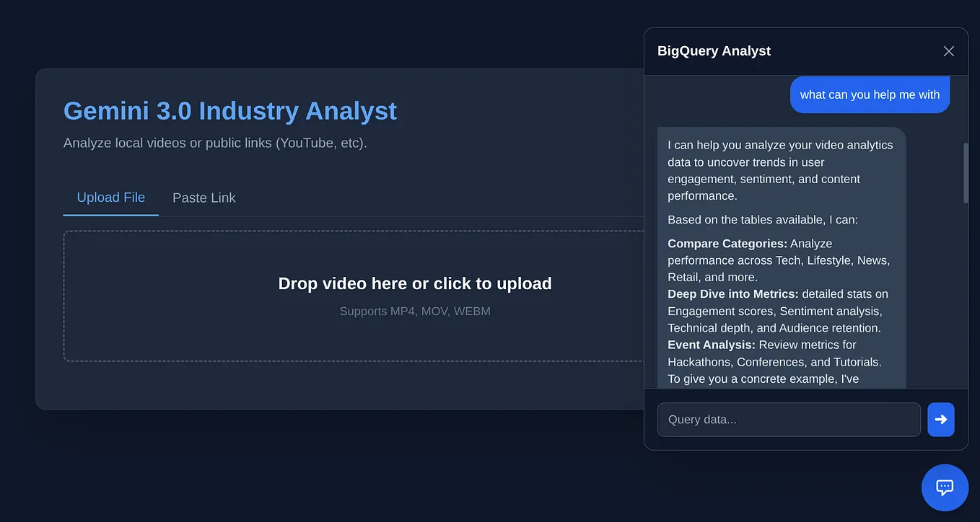
Task: Click 'Analyze local videos or public links' subtitle
Action: 215,143
